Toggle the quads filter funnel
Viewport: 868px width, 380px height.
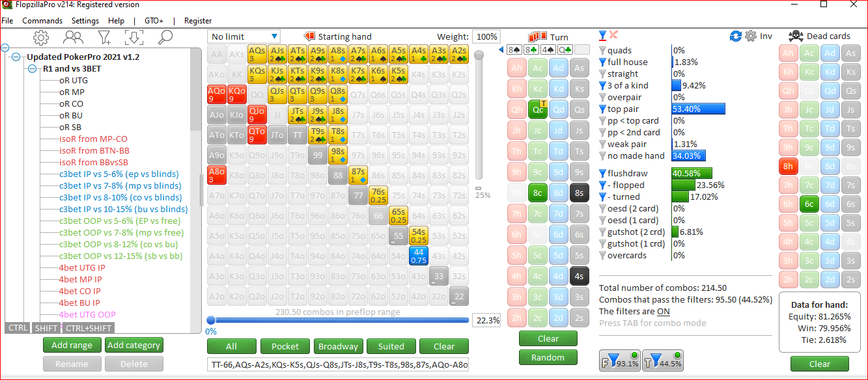pos(602,51)
